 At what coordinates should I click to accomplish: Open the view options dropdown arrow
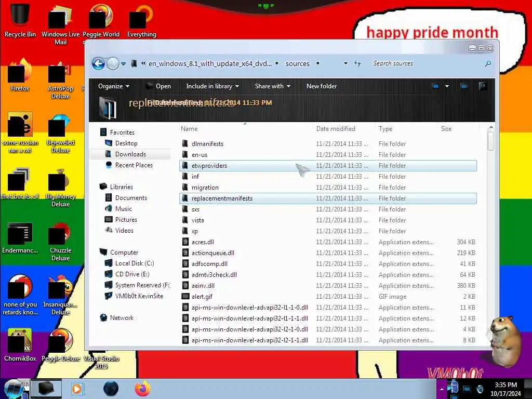(447, 86)
